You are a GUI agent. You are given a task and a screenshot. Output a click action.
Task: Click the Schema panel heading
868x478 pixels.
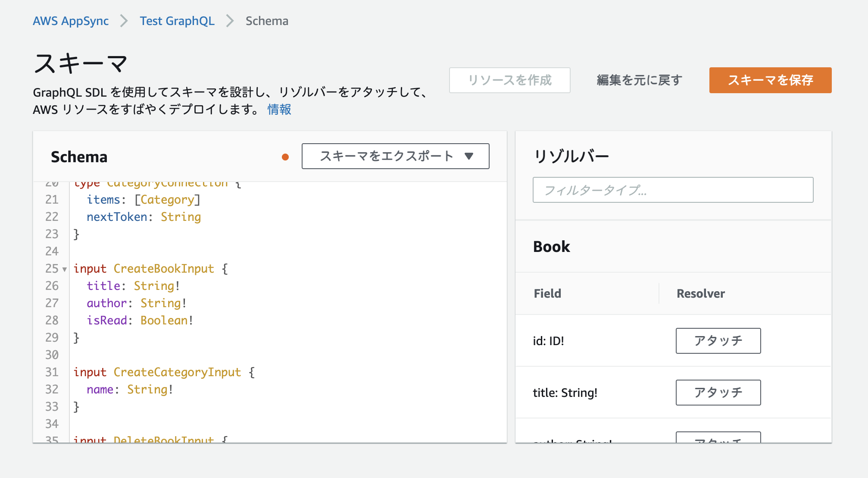pos(79,157)
